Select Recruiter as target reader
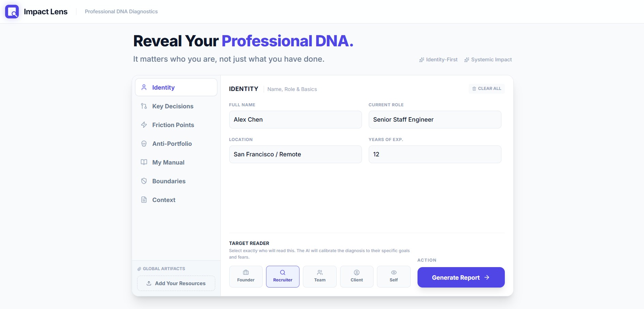Viewport: 644px width, 309px height. point(283,276)
